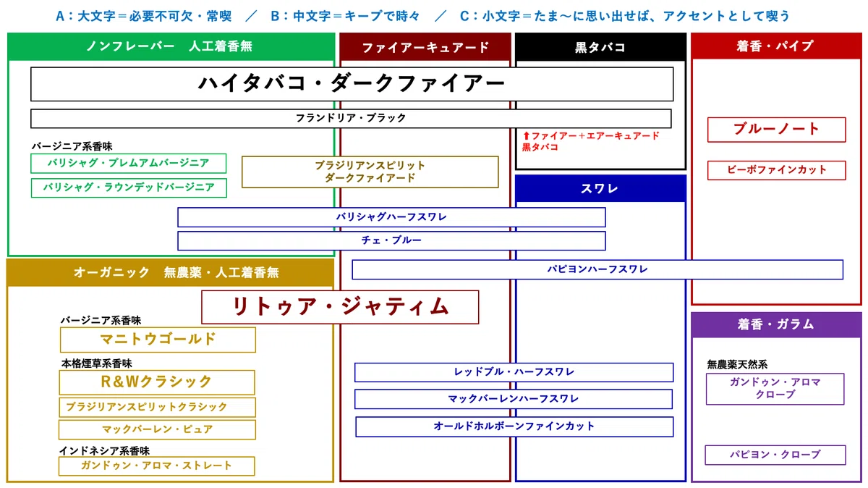Click バリシャグ・ラウンデッドバージニア label
The width and height of the screenshot is (868, 488).
129,188
